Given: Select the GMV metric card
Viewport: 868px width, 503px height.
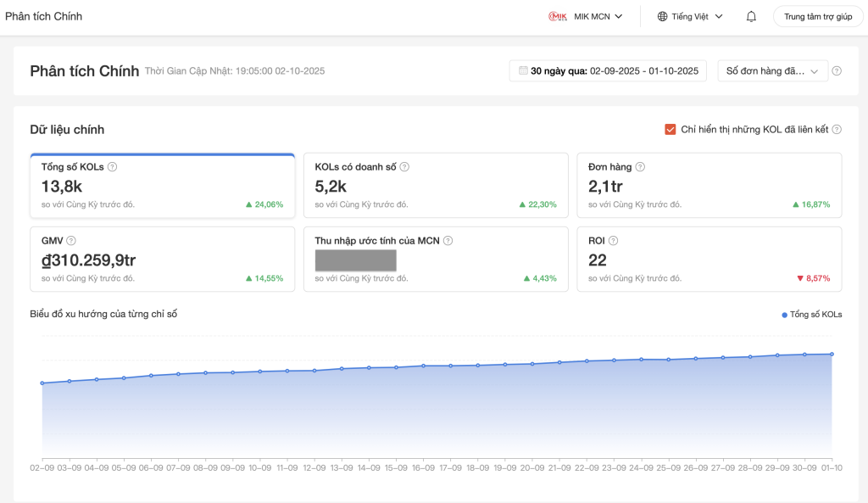Looking at the screenshot, I should [x=162, y=259].
